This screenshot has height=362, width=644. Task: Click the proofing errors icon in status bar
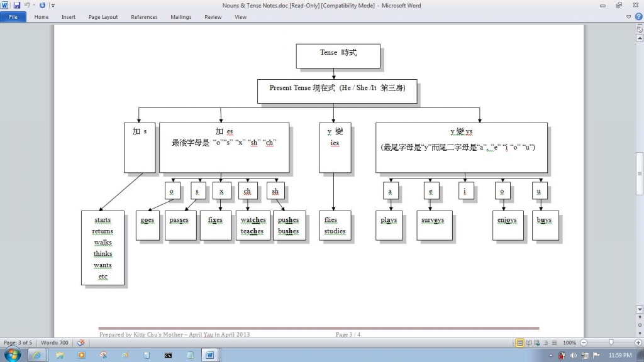pos(80,343)
